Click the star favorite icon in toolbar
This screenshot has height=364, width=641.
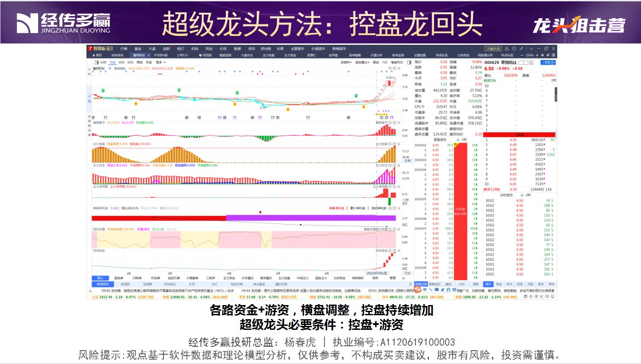point(542,55)
